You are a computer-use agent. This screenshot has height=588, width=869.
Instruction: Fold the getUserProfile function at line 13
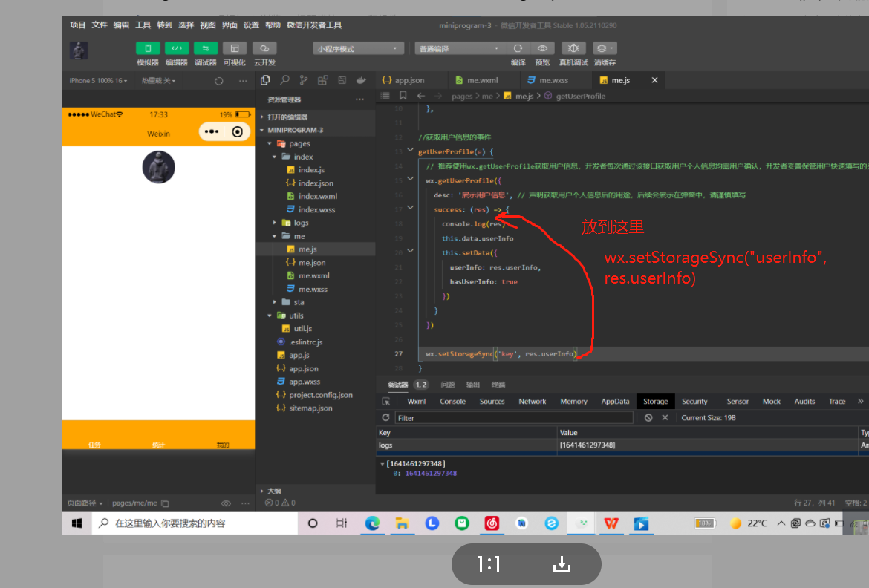[x=410, y=150]
